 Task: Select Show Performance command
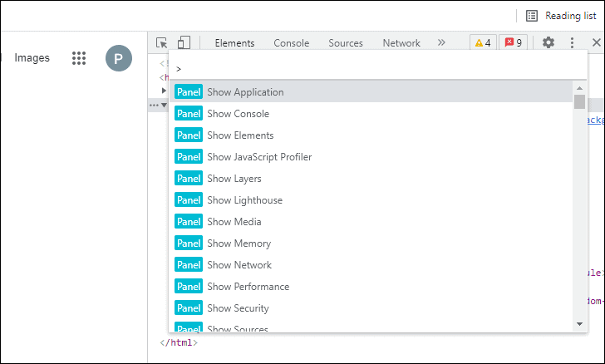point(371,287)
